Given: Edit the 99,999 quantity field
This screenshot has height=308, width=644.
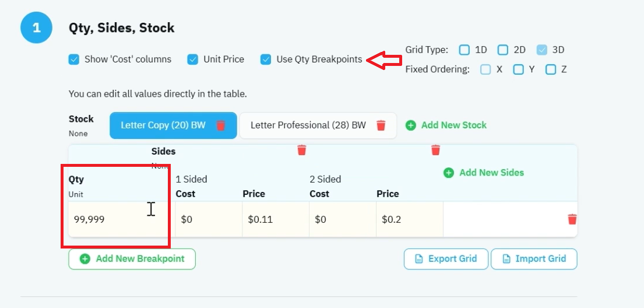Looking at the screenshot, I should click(122, 219).
